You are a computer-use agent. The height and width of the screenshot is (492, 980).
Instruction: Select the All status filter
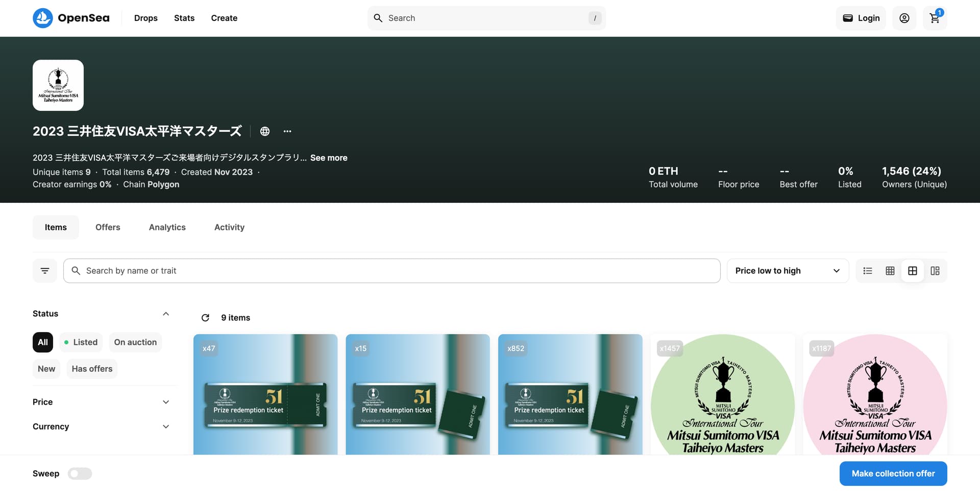43,342
